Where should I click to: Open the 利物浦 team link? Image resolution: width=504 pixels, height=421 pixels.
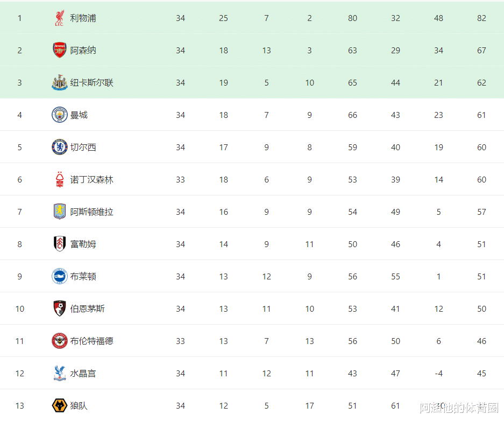[83, 18]
